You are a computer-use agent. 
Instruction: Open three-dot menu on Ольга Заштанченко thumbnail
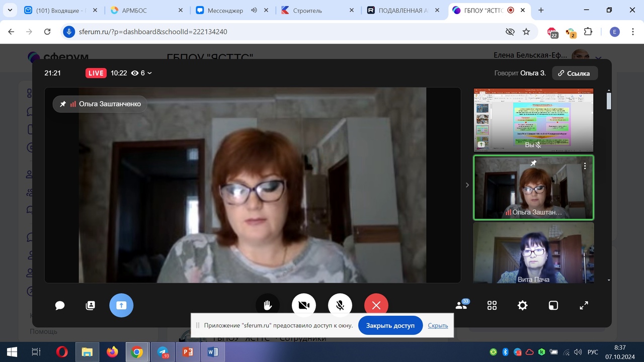pyautogui.click(x=585, y=166)
